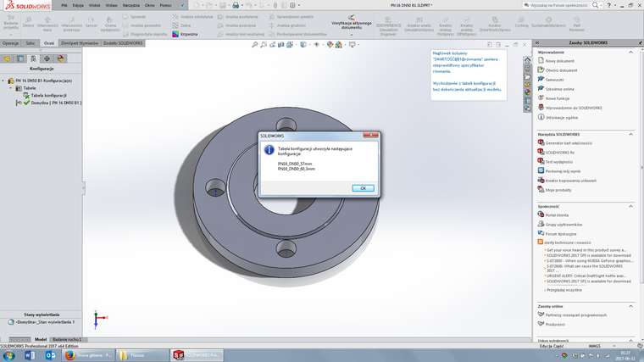Open the Design Library task pane icon

point(527,69)
